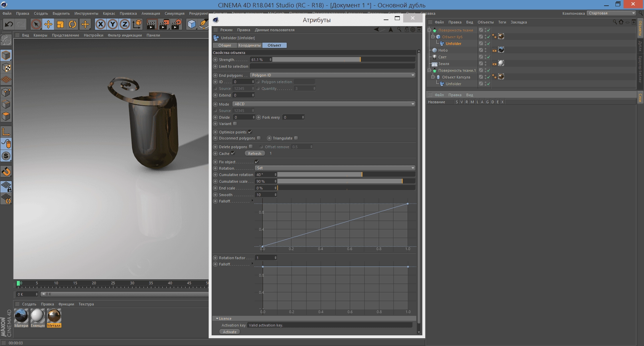Viewport: 644px width, 346px height.
Task: Select the Live Selection tool
Action: tap(36, 24)
